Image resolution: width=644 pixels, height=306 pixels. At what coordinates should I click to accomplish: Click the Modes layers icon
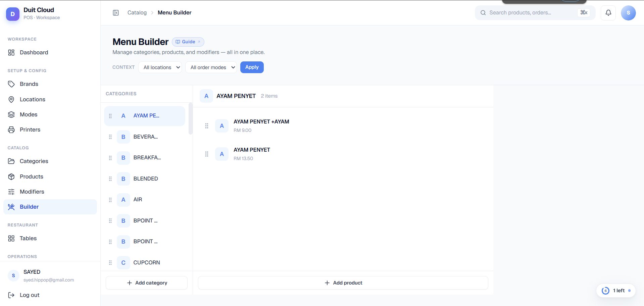pyautogui.click(x=11, y=114)
